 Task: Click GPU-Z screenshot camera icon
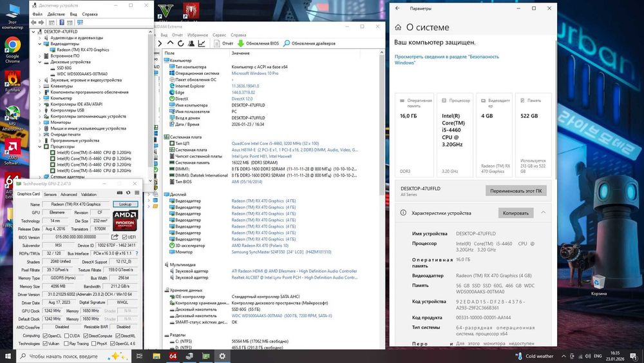point(120,192)
